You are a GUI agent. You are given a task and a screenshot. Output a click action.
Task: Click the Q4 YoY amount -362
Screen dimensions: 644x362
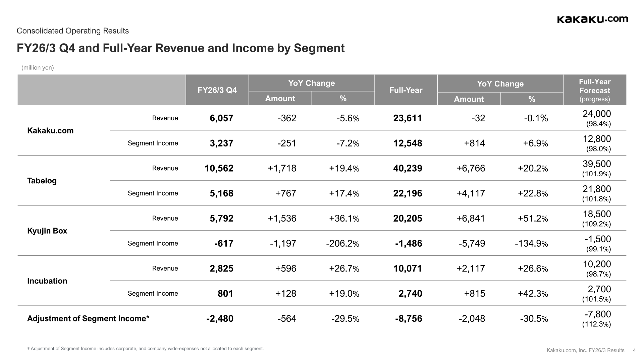point(287,118)
